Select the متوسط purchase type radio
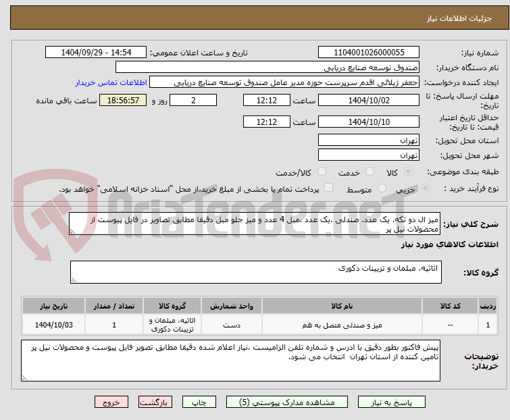510x420 pixels. pos(382,188)
